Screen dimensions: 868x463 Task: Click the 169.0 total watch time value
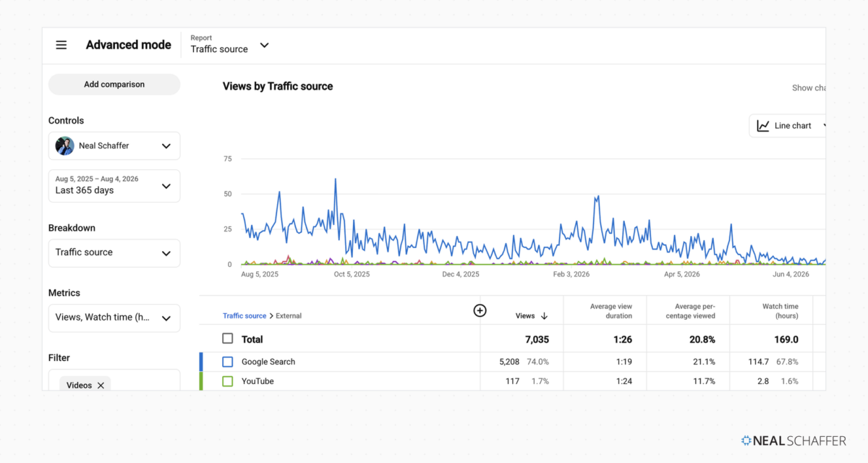point(786,339)
